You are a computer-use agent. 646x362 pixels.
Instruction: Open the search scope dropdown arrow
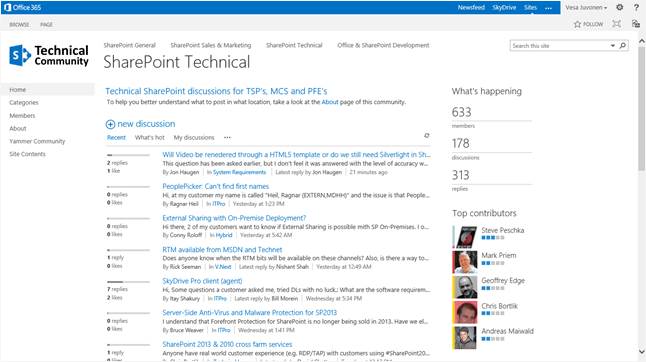point(613,46)
